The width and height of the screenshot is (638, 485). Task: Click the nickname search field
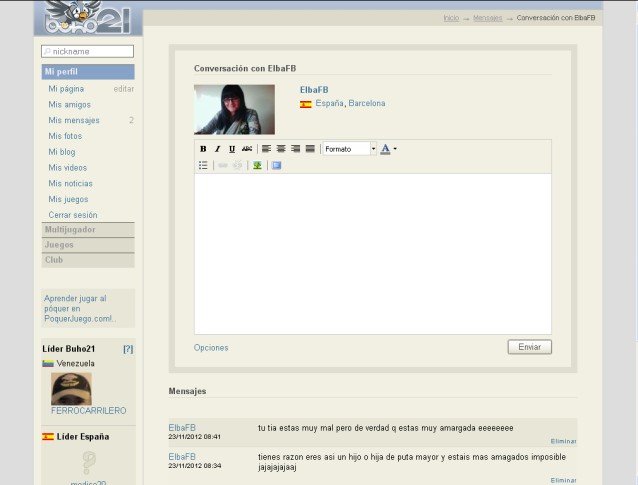[88, 51]
